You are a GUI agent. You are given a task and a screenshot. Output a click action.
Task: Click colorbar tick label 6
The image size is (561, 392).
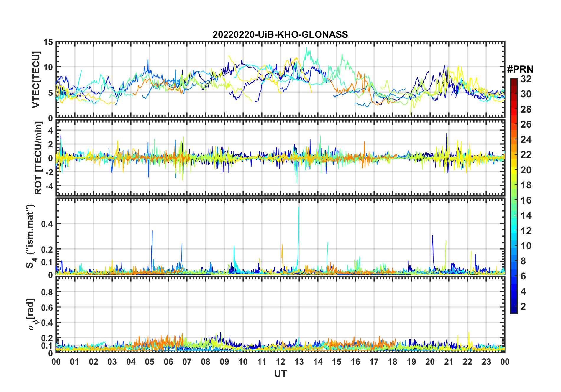tap(523, 276)
